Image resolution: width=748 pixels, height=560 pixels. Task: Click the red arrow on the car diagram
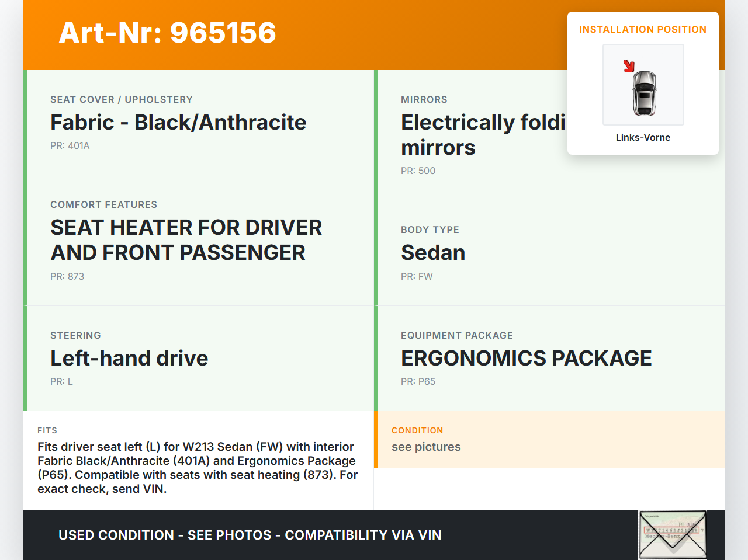[629, 66]
